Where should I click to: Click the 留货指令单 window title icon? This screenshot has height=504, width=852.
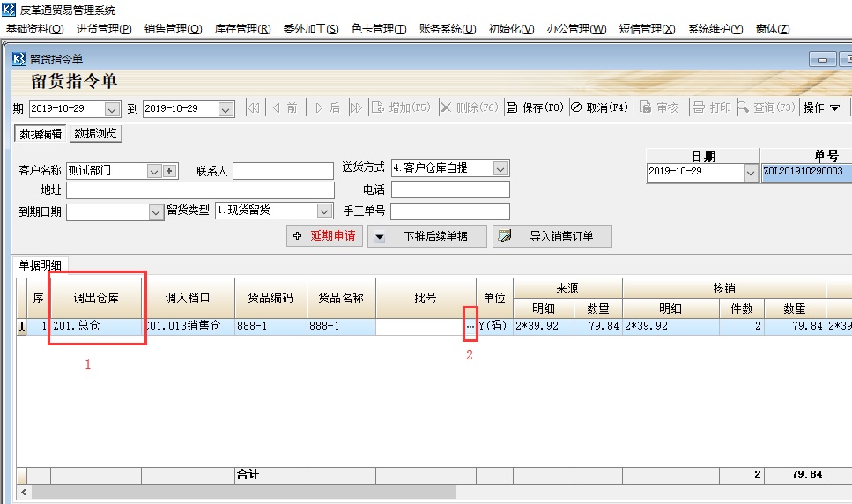19,59
